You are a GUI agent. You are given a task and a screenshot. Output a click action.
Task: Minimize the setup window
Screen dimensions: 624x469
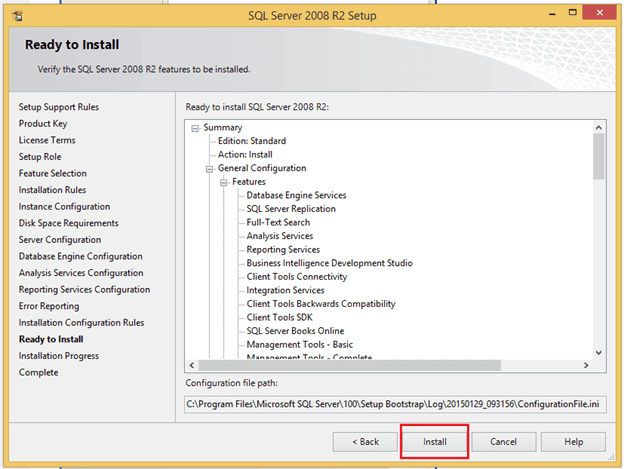click(x=552, y=14)
